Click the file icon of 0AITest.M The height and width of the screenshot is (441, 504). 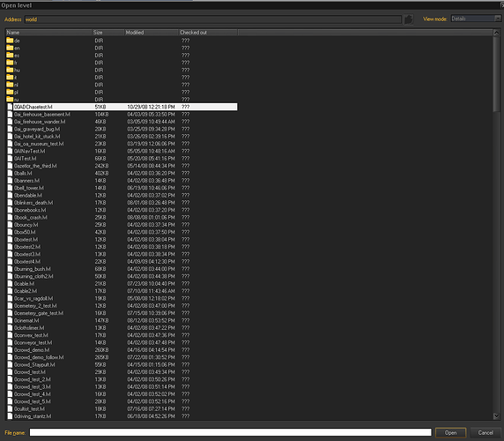pyautogui.click(x=10, y=158)
